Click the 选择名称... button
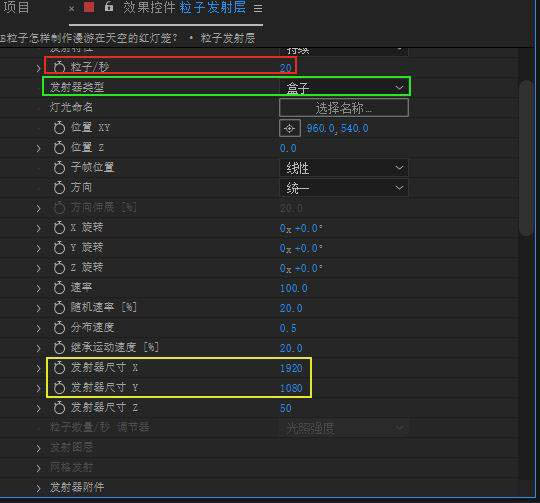Image resolution: width=540 pixels, height=503 pixels. (x=344, y=108)
